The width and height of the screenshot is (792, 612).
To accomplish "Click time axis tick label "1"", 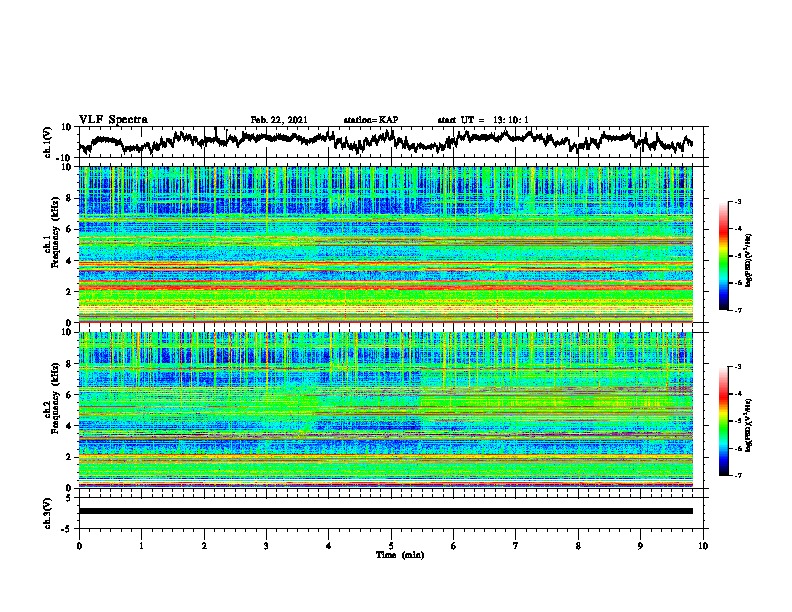I will point(141,546).
